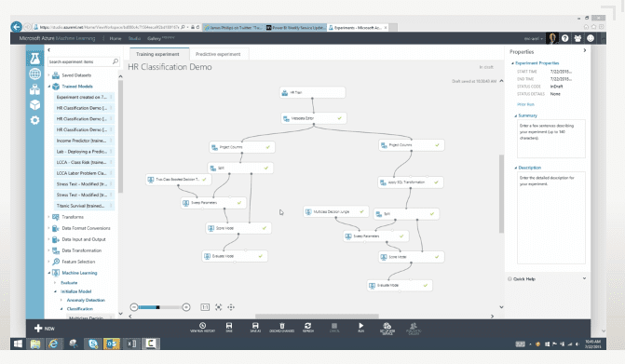
Task: Open the Prior Run link
Action: pos(525,104)
